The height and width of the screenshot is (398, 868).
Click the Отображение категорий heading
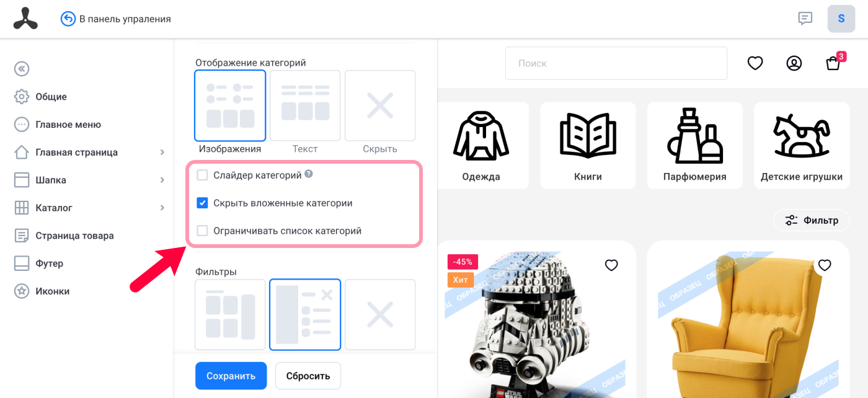tap(250, 63)
